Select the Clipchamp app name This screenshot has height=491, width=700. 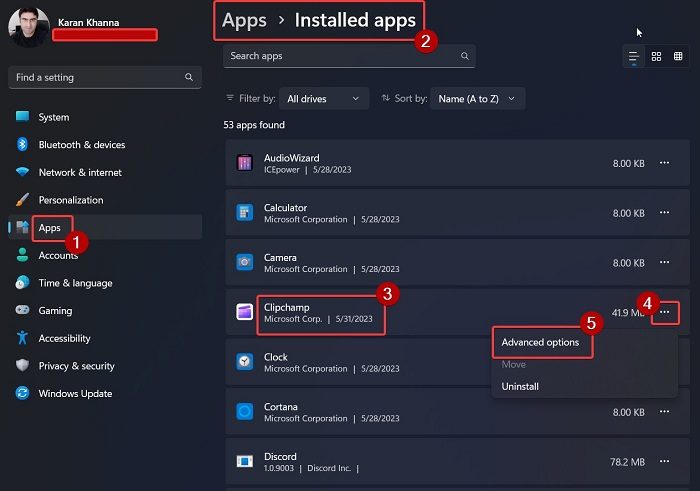coord(287,308)
